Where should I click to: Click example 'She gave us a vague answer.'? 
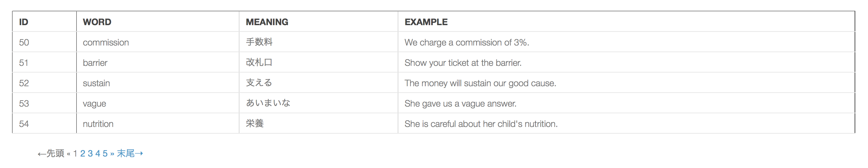click(x=460, y=103)
